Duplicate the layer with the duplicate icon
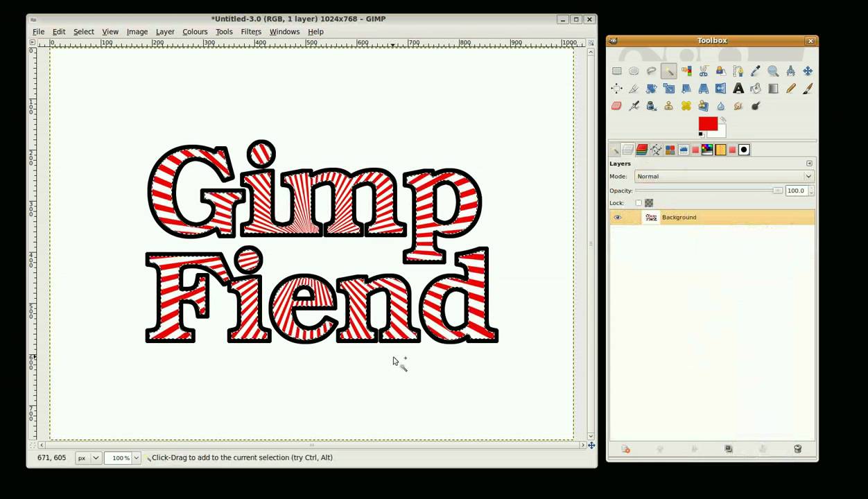 pyautogui.click(x=729, y=449)
